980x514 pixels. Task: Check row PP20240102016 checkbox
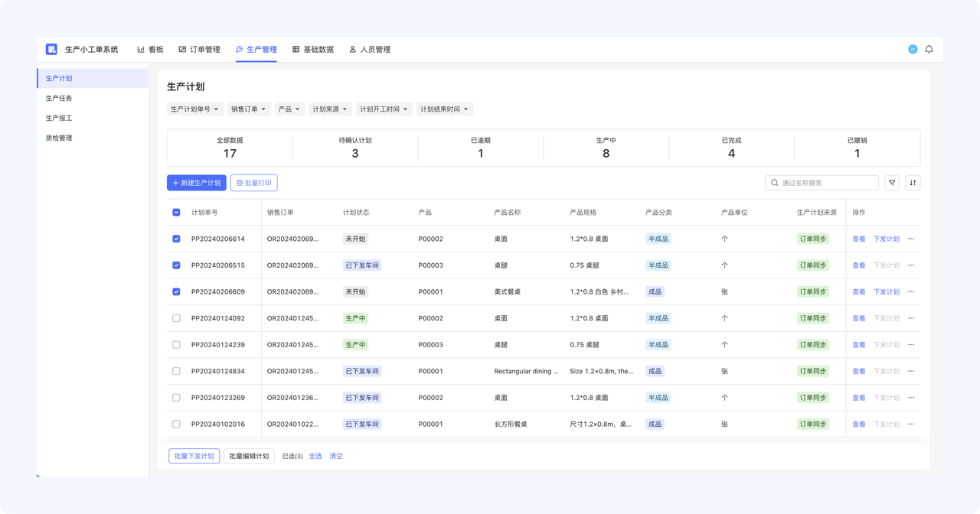tap(176, 424)
